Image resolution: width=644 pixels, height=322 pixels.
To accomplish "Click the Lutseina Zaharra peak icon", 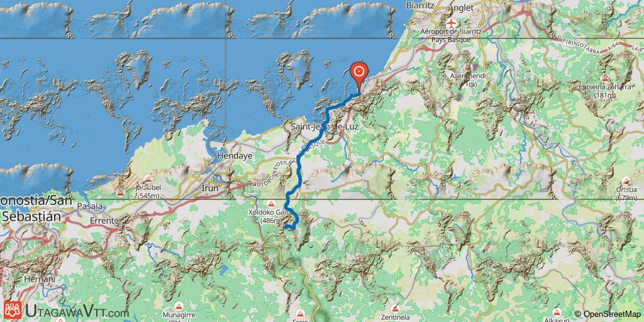I will [604, 79].
